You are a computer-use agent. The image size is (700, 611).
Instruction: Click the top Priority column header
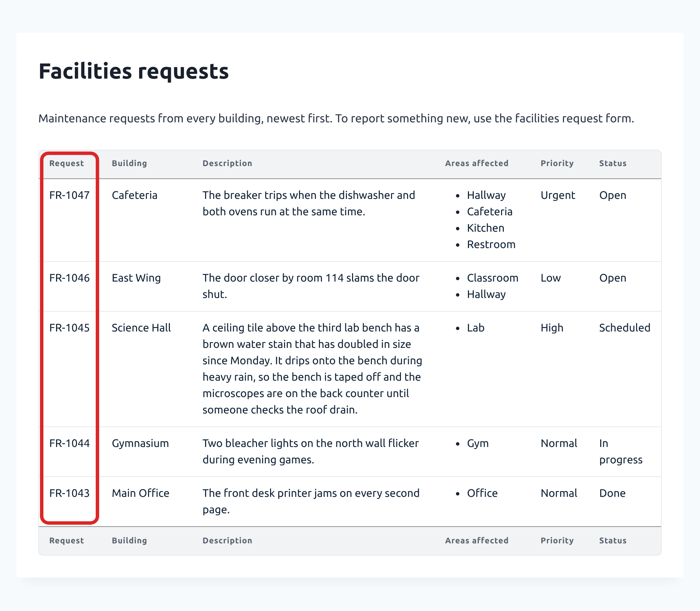(557, 163)
